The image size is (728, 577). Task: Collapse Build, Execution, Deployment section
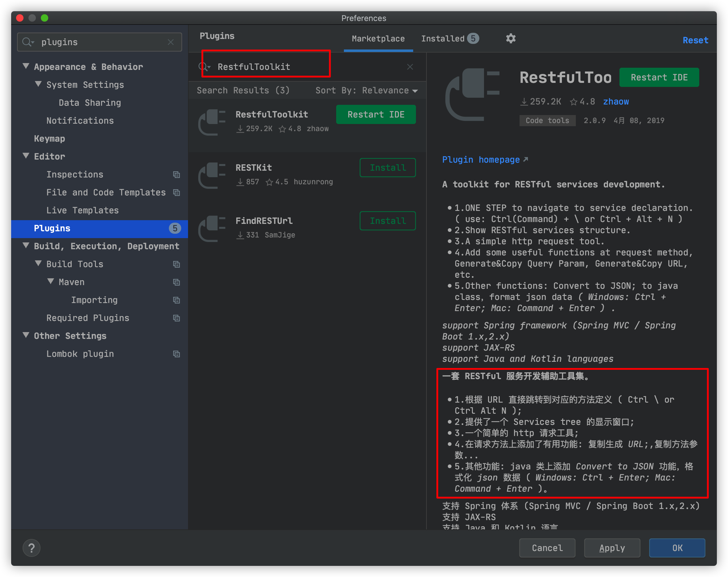tap(26, 246)
